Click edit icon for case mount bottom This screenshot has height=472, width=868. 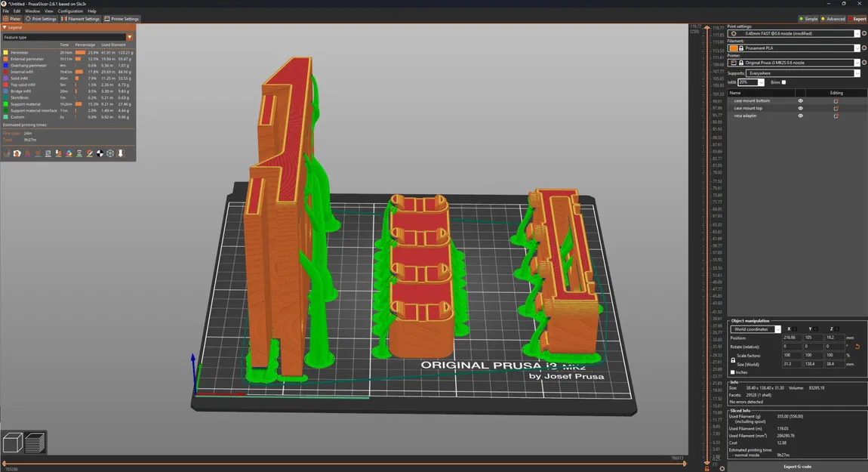836,101
